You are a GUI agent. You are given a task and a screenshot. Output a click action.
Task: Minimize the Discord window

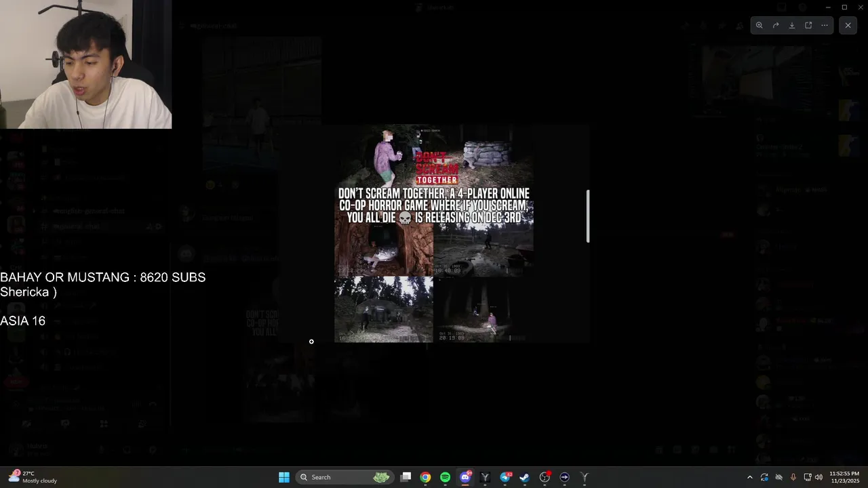(x=828, y=7)
